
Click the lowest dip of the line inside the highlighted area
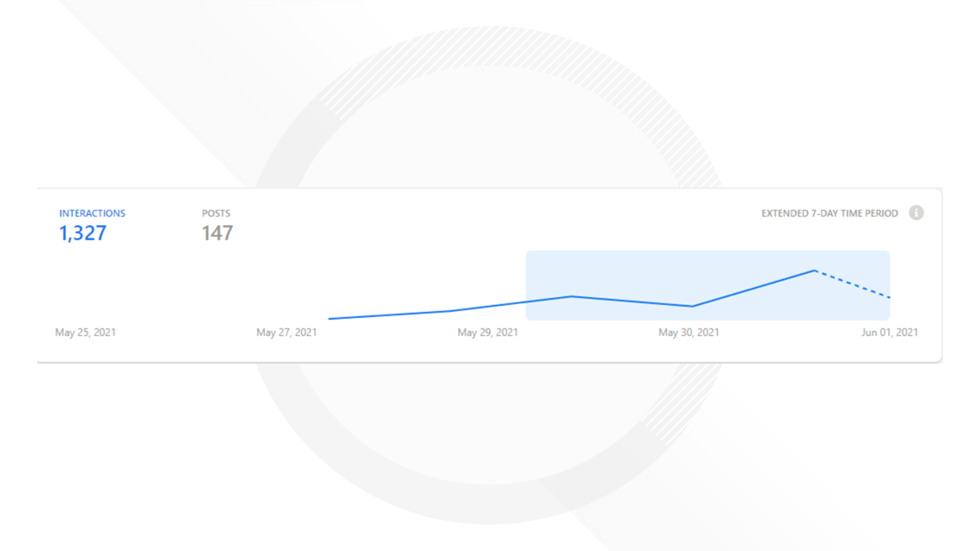(x=693, y=306)
